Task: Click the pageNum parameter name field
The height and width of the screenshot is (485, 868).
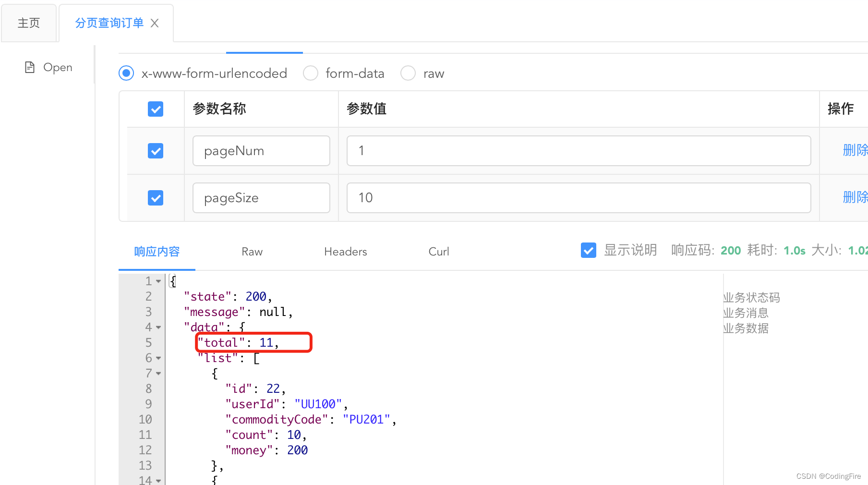Action: pyautogui.click(x=261, y=151)
